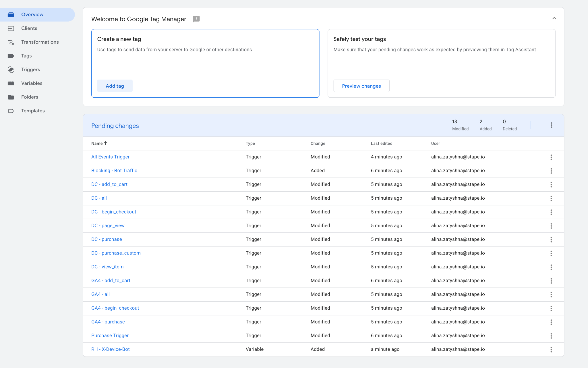This screenshot has width=588, height=368.
Task: Open the DC - add_to_cart trigger
Action: [109, 184]
